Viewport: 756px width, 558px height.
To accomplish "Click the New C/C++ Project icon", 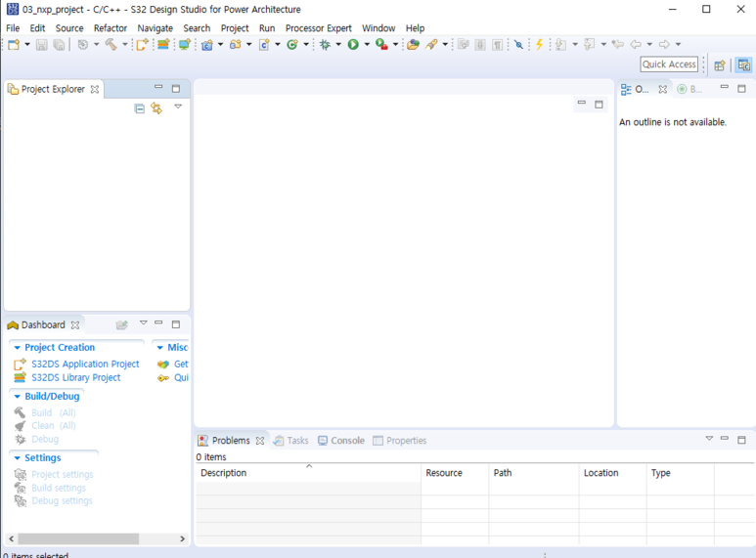I will [x=207, y=45].
